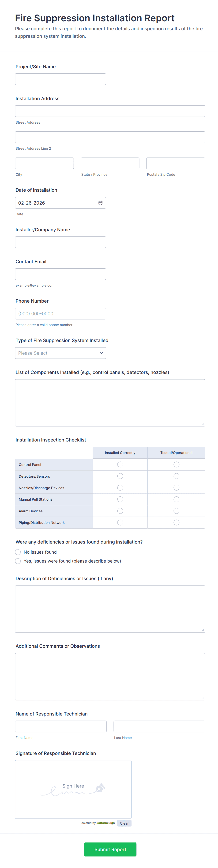Click the Street Address field
Image resolution: width=218 pixels, height=868 pixels.
110,110
